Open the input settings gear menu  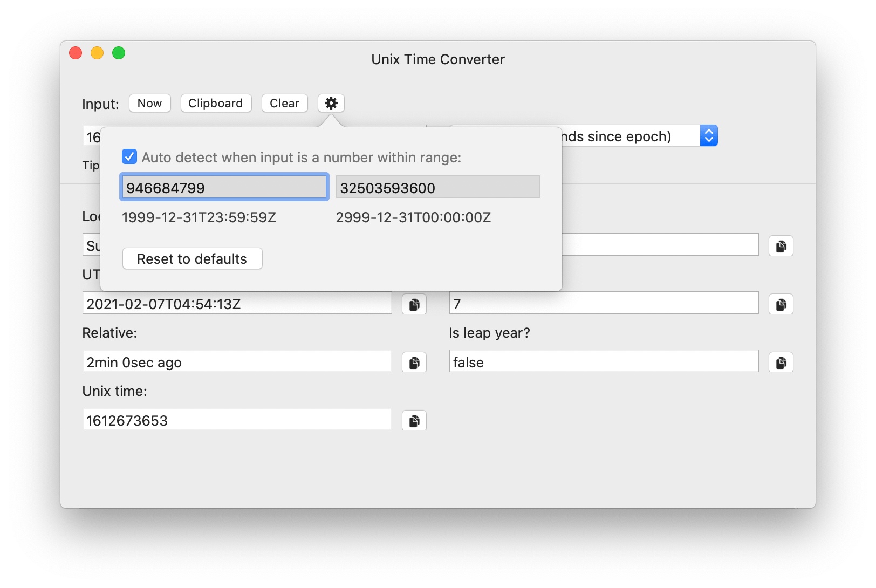point(331,103)
